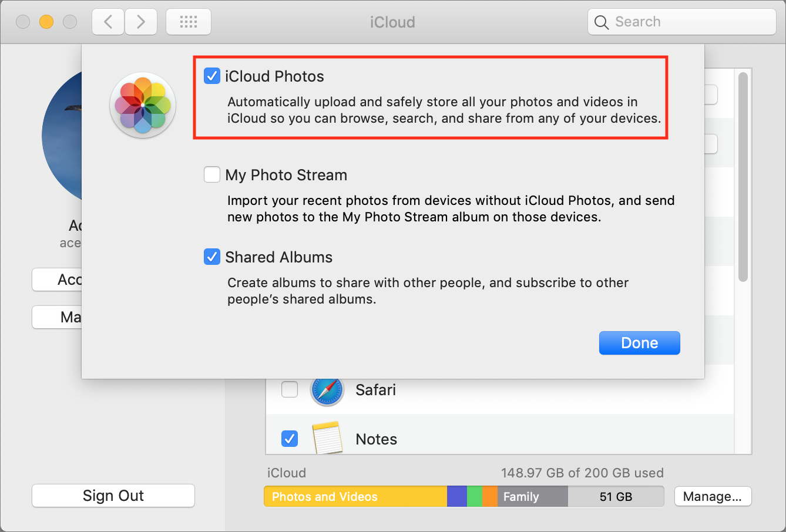Show all preferences grid button

tap(189, 22)
